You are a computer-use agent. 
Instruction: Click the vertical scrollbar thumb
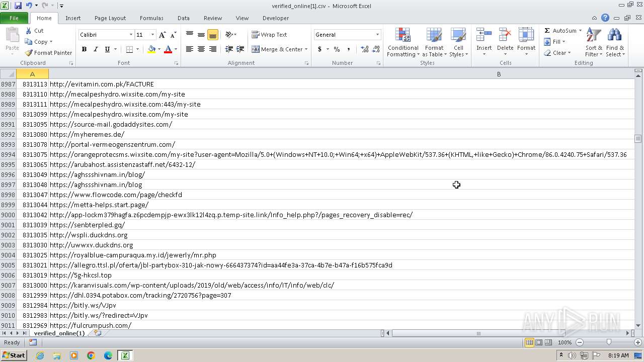click(x=638, y=139)
